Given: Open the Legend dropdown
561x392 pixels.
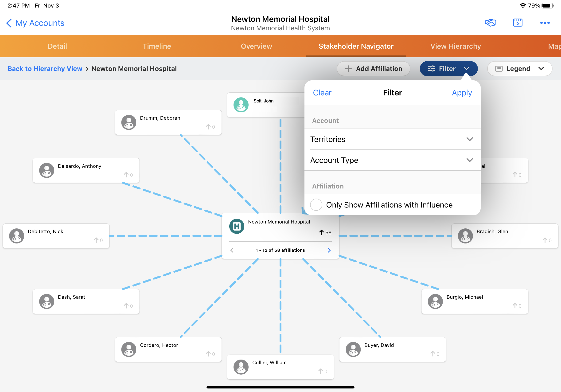Looking at the screenshot, I should tap(519, 69).
